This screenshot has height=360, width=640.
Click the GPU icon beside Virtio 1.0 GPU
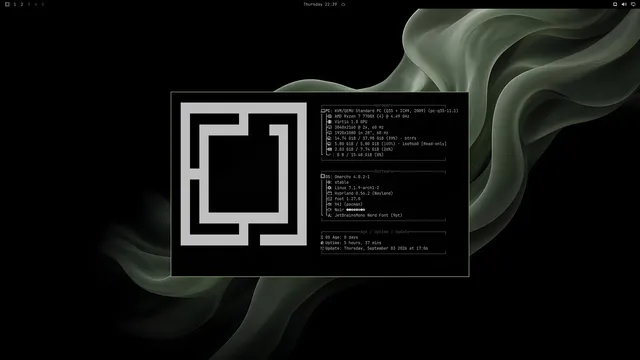(x=329, y=122)
